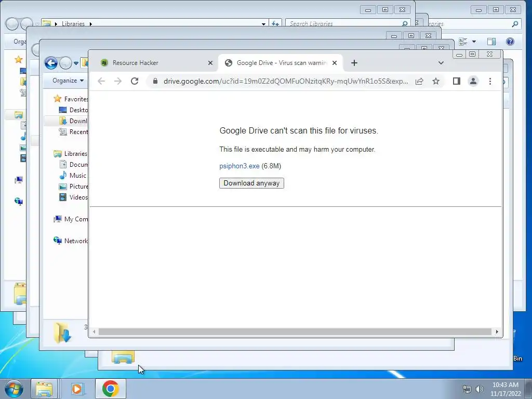532x399 pixels.
Task: Open the Windows Start menu
Action: (x=14, y=389)
